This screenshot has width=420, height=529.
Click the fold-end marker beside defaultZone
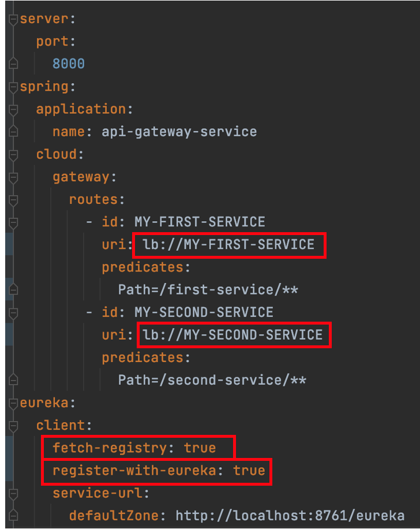click(x=13, y=515)
